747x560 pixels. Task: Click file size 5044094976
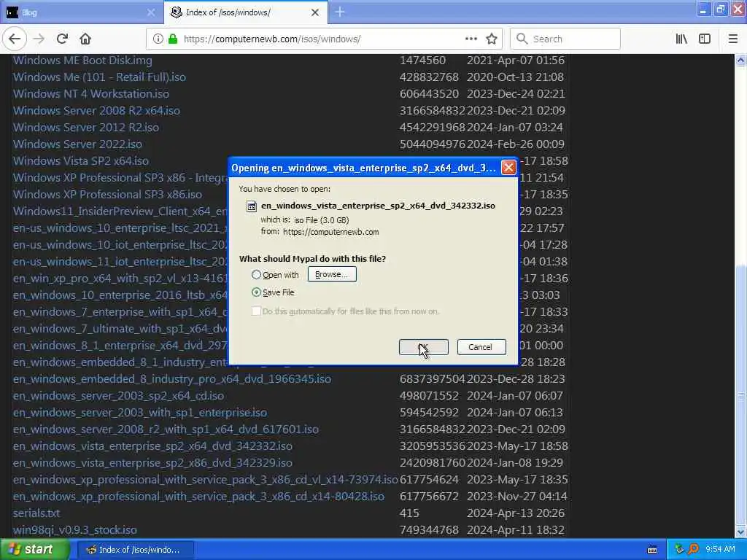coord(432,144)
